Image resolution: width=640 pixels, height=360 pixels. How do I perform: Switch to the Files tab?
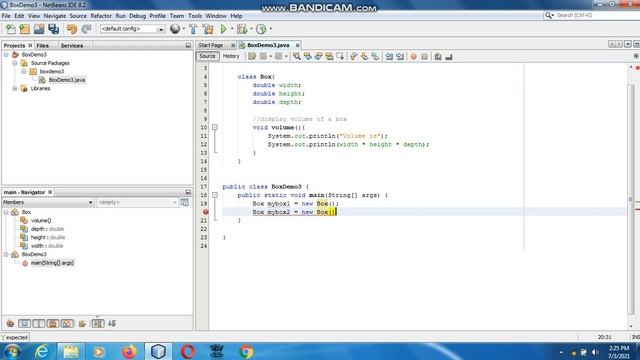tap(42, 46)
